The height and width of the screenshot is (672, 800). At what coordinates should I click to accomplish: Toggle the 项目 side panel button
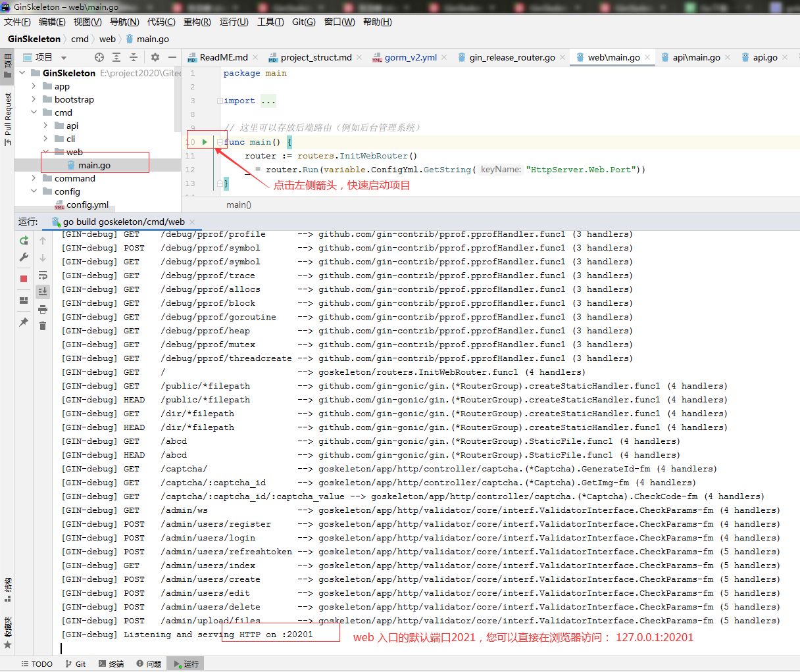[x=7, y=66]
